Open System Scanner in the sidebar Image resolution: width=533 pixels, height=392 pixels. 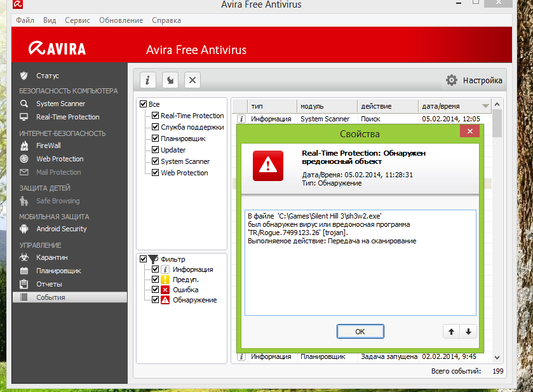[60, 104]
